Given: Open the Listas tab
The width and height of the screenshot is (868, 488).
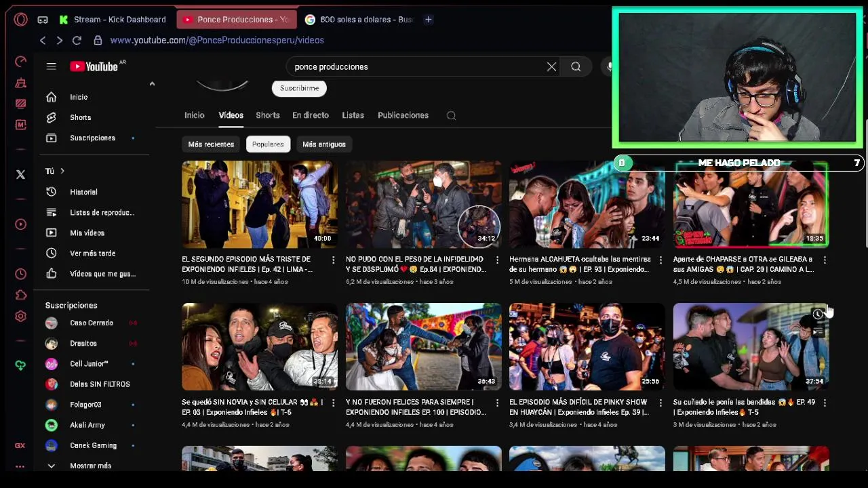Looking at the screenshot, I should [x=353, y=115].
